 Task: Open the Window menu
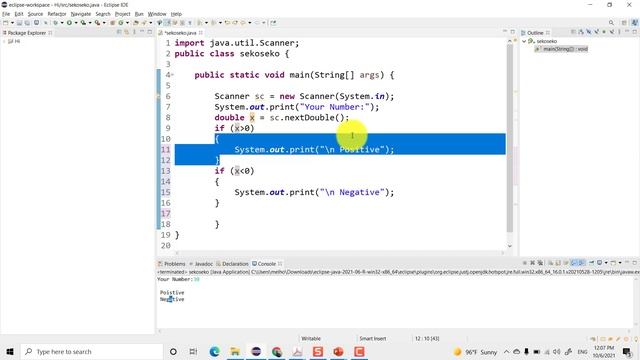click(157, 14)
